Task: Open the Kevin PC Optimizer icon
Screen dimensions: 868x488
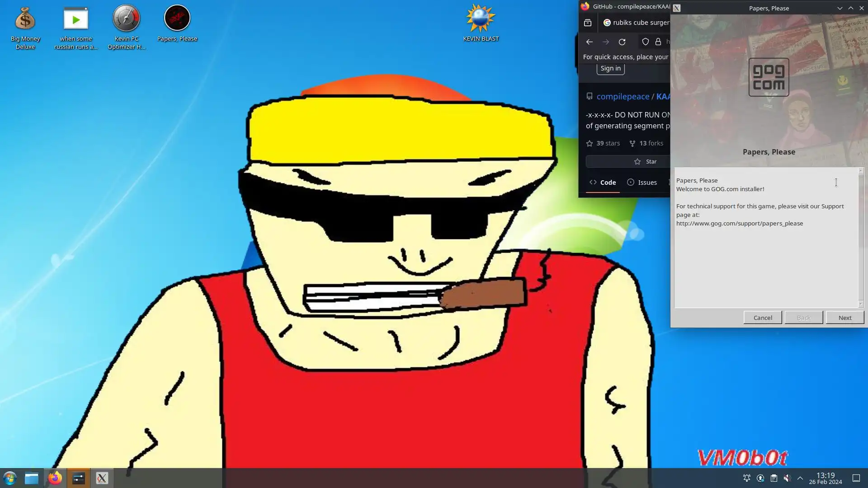Action: click(126, 19)
